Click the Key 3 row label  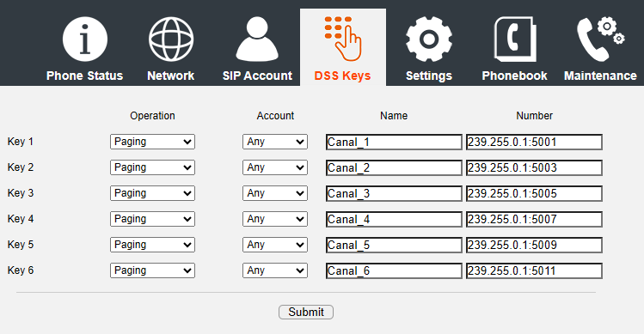[x=21, y=193]
